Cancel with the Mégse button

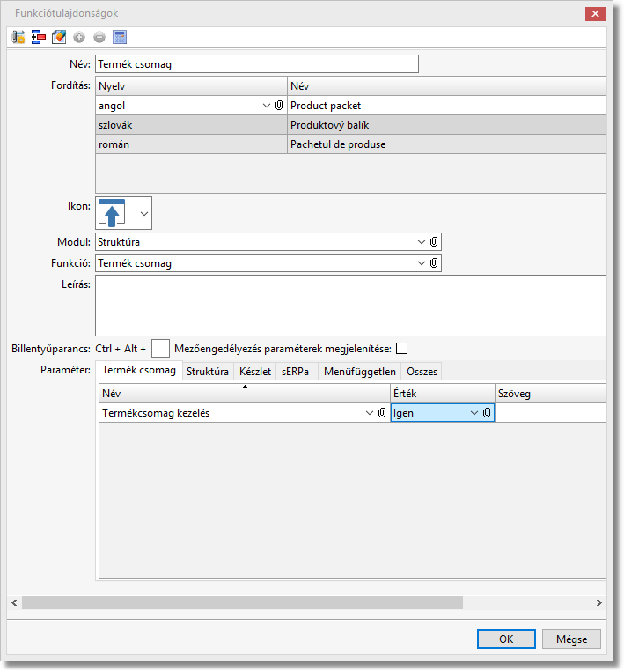click(571, 639)
